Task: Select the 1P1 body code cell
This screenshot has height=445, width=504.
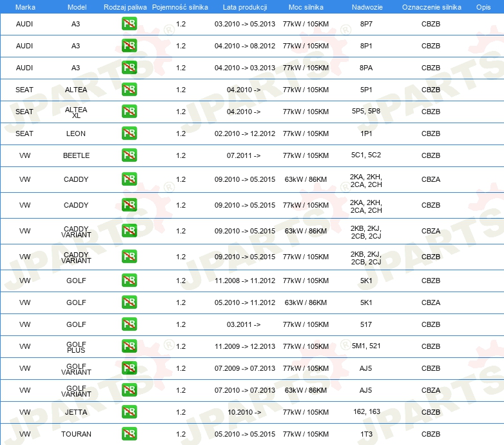Action: pyautogui.click(x=366, y=133)
